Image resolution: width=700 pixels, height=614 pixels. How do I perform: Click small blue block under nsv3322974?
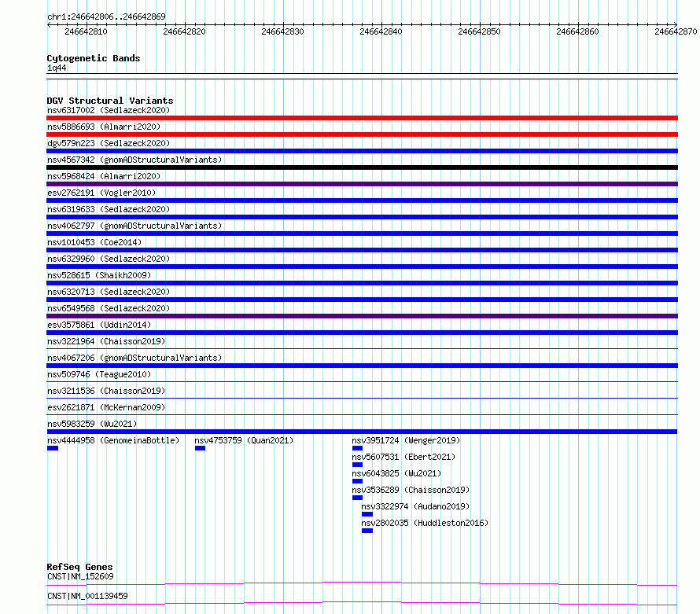click(367, 514)
